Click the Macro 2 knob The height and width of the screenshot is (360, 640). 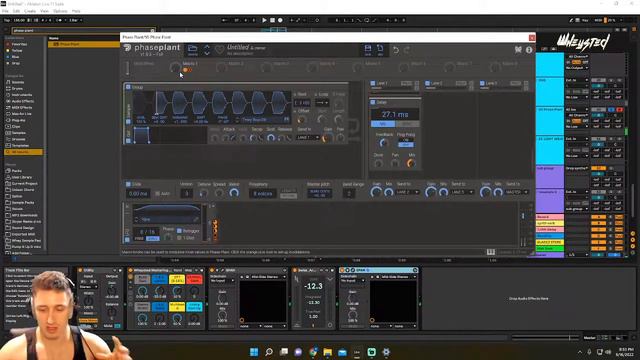[221, 67]
